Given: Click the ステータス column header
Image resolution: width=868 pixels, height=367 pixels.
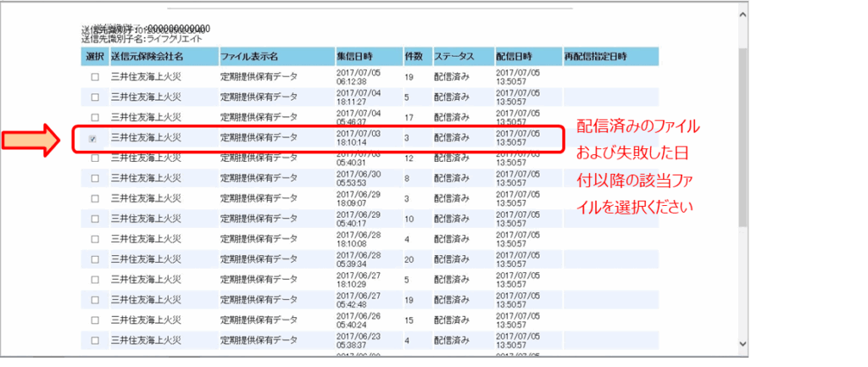Looking at the screenshot, I should [455, 57].
